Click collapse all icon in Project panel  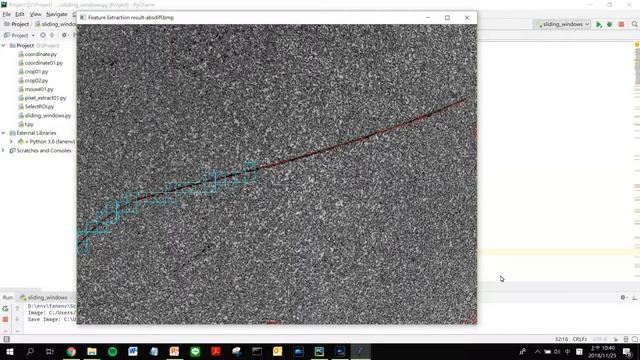tap(52, 35)
